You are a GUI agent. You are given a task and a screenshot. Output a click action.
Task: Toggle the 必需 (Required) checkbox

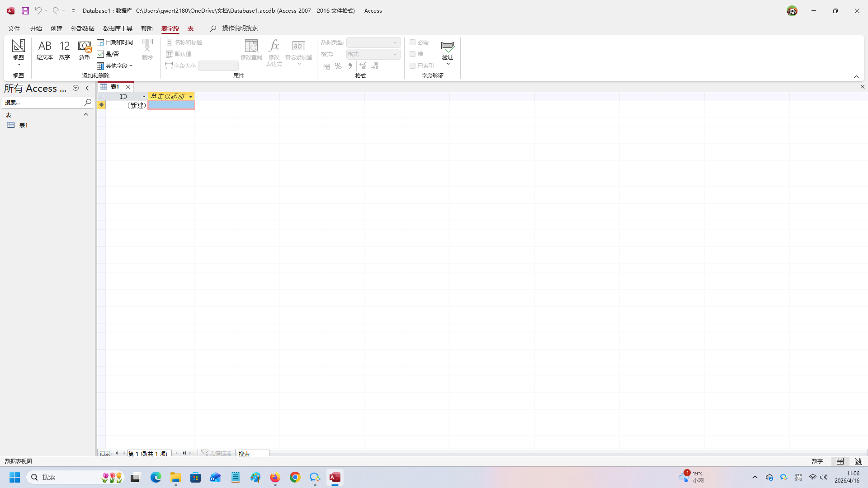click(412, 42)
